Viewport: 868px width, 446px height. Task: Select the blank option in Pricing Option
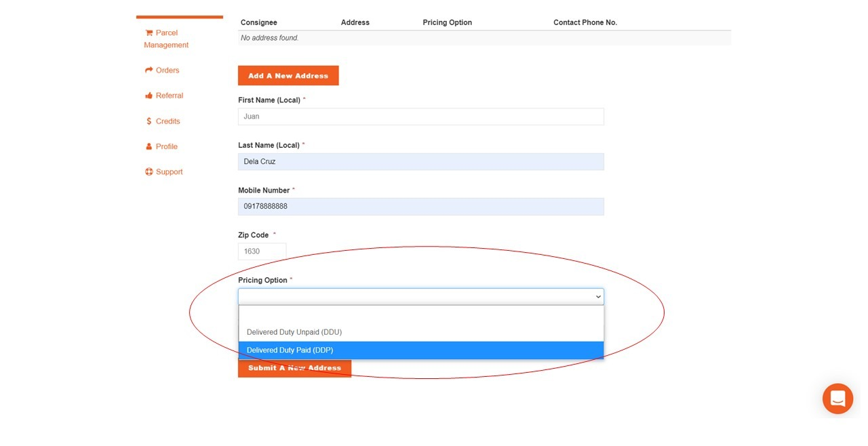point(420,315)
